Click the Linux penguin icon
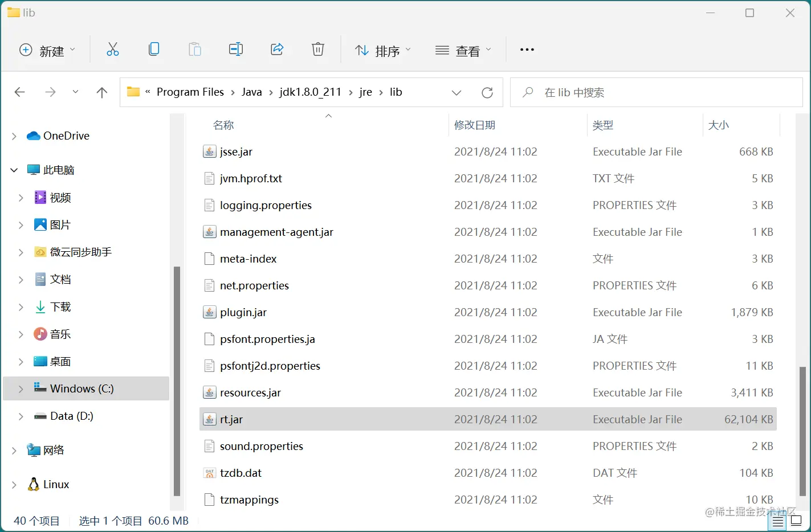The height and width of the screenshot is (532, 811). pyautogui.click(x=34, y=484)
